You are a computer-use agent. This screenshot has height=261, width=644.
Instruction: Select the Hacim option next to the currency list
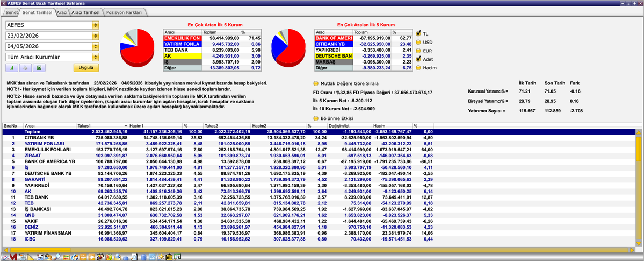tap(418, 68)
